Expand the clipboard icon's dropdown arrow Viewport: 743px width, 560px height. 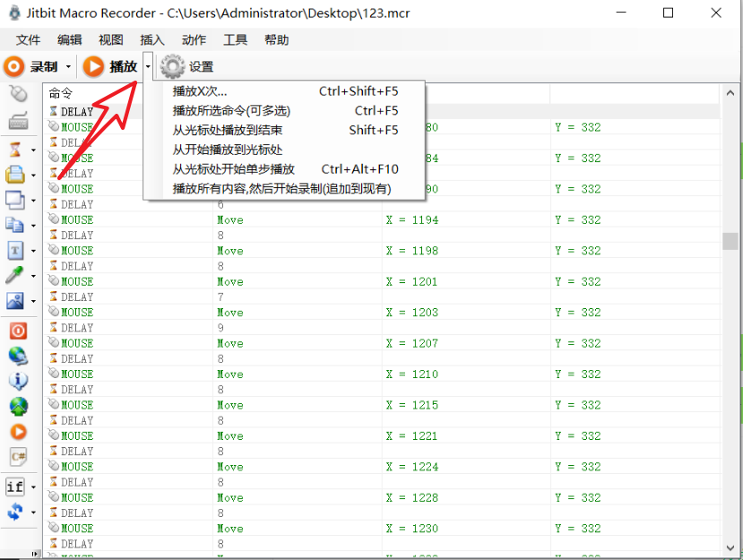pos(33,176)
